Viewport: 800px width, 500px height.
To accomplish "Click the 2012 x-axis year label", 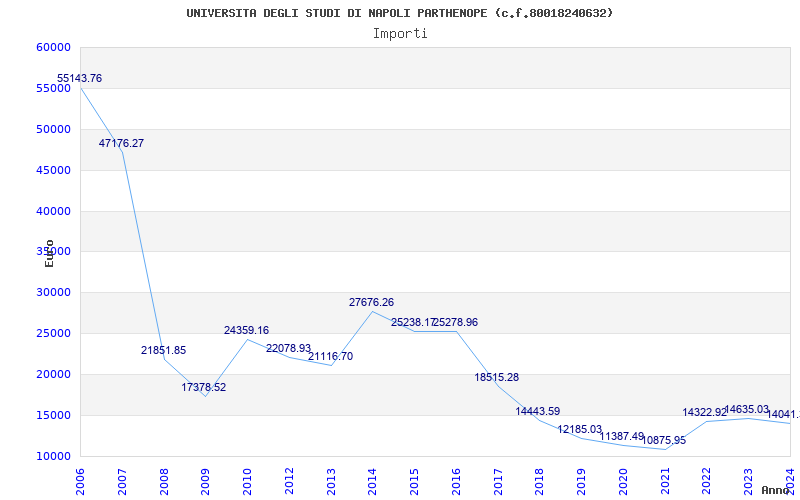I will [x=289, y=482].
